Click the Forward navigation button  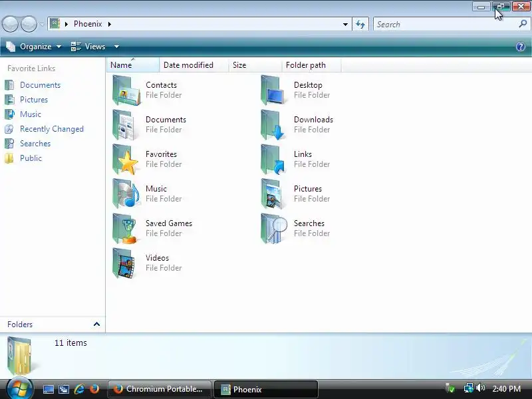[29, 25]
